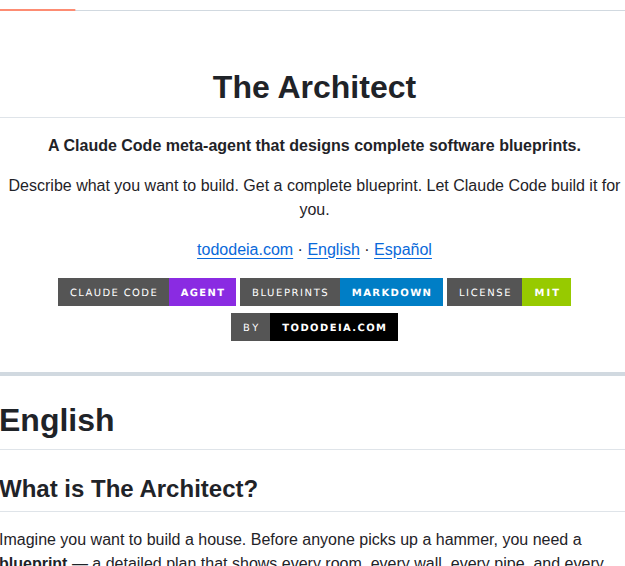
Task: Open the tododeia.com link
Action: 245,250
